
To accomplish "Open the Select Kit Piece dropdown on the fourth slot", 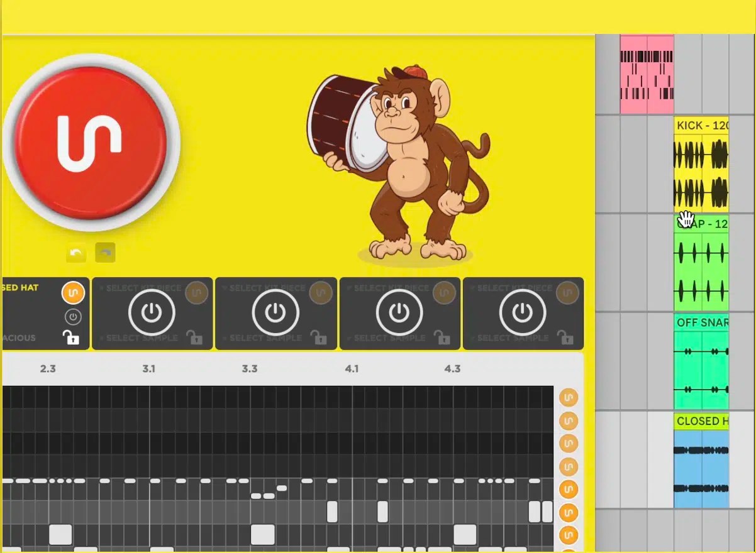I will coord(390,288).
